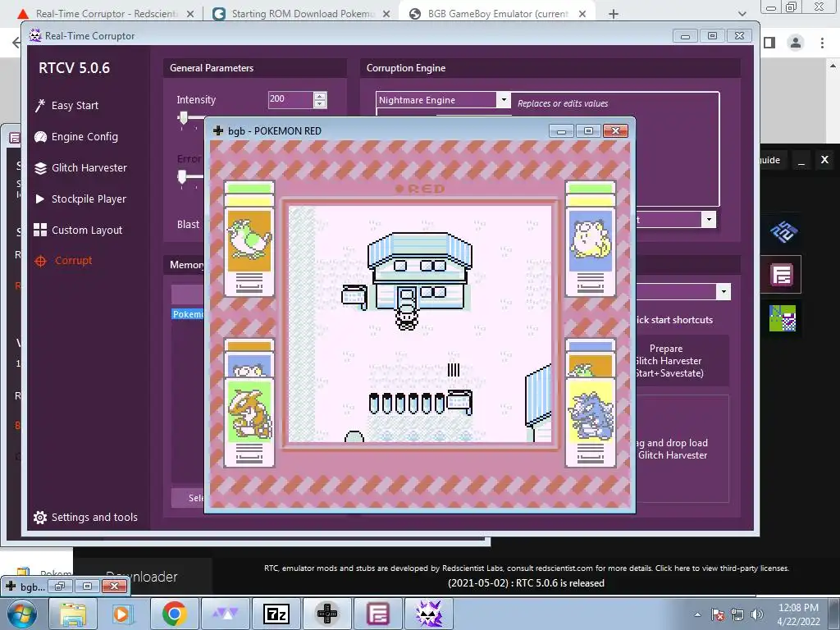Screen dimensions: 840x630
Task: Click the Corrupt crosshair icon
Action: tap(40, 261)
